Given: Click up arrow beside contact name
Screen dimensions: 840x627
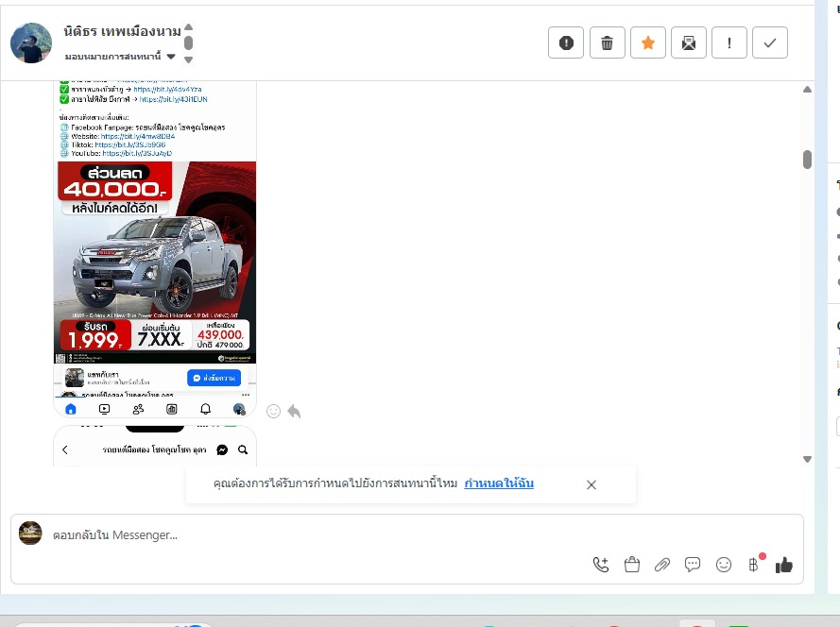Looking at the screenshot, I should pos(189,26).
